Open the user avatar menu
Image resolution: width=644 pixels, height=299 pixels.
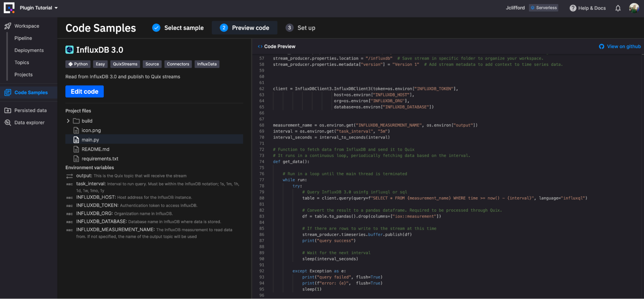click(634, 8)
